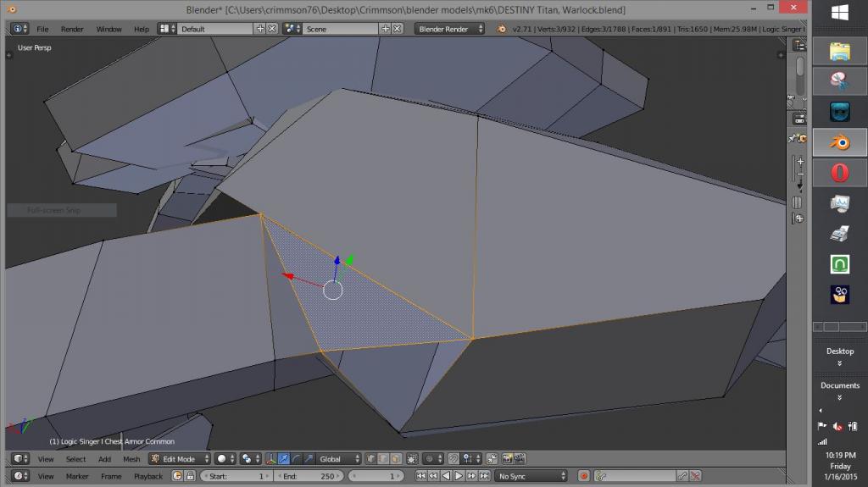Click the translate manipulator arrow icon
Viewport: 868px width, 487px height.
(x=284, y=459)
